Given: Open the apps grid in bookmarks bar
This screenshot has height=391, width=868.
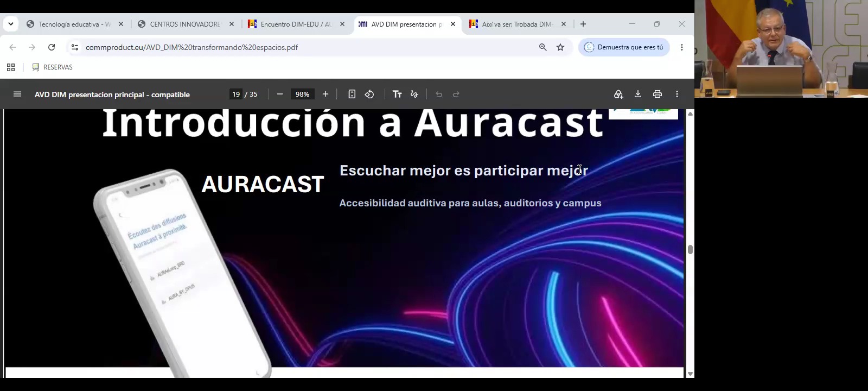Looking at the screenshot, I should pos(11,67).
